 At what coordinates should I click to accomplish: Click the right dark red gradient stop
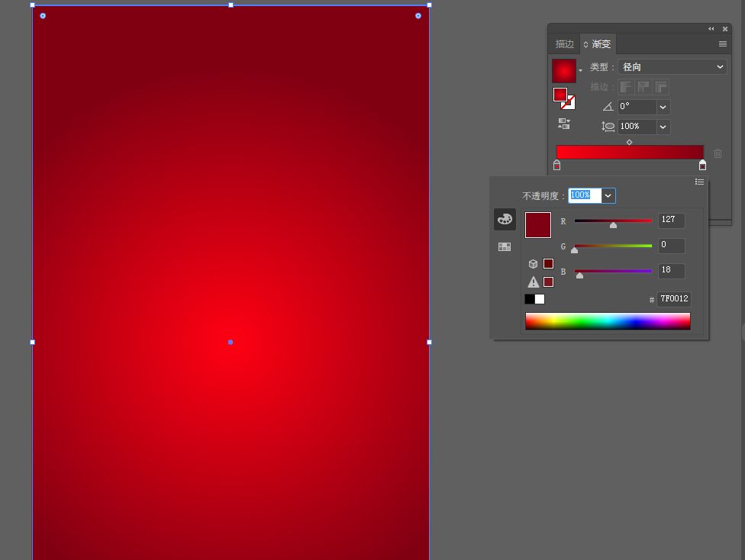click(702, 166)
